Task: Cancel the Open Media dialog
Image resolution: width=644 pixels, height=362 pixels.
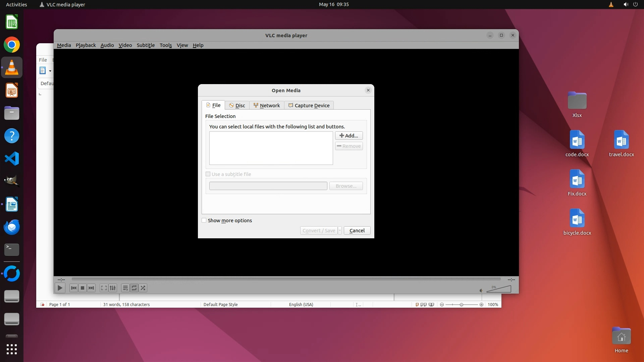Action: coord(357,231)
